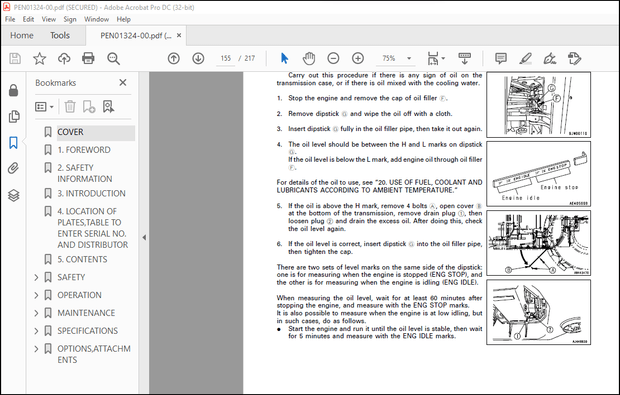Close the Bookmarks panel

123,82
